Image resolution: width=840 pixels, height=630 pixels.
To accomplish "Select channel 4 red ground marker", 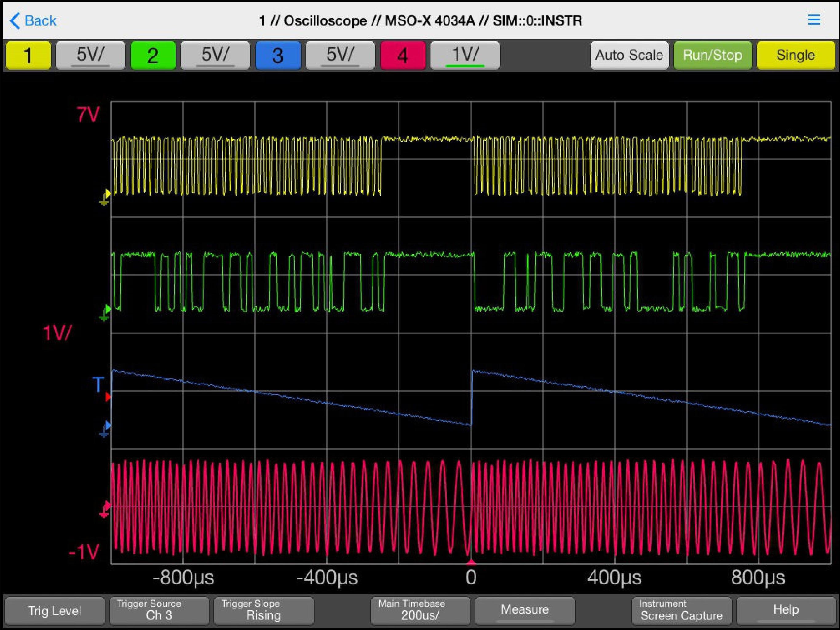I will [105, 509].
